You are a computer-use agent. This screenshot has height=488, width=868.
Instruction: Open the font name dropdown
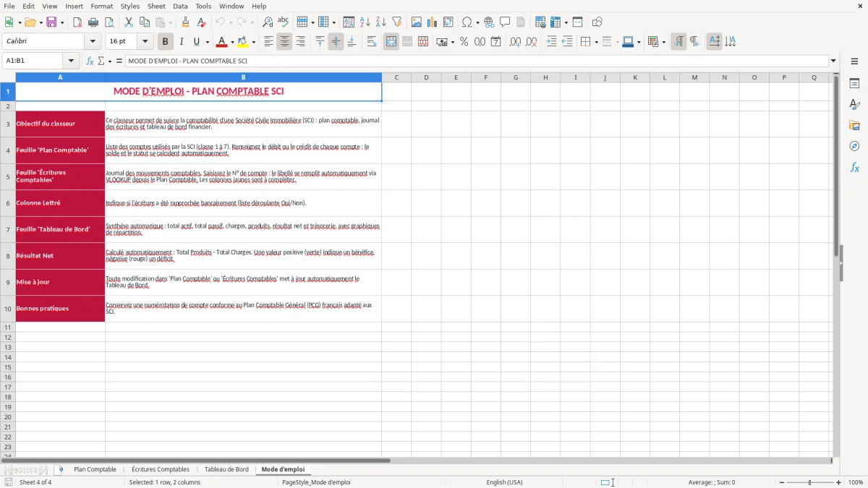pyautogui.click(x=93, y=42)
